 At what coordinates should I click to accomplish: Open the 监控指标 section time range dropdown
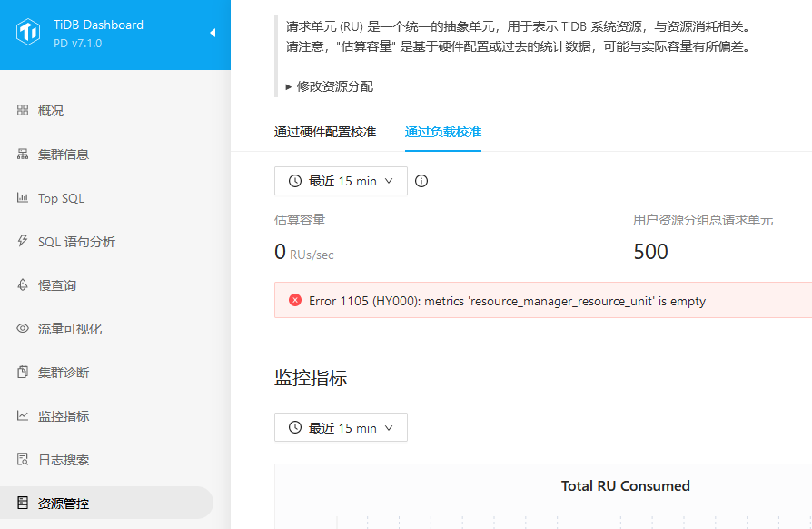point(341,428)
